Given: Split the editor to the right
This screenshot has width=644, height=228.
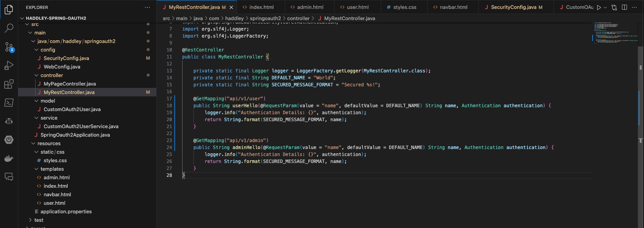Looking at the screenshot, I should pyautogui.click(x=624, y=7).
